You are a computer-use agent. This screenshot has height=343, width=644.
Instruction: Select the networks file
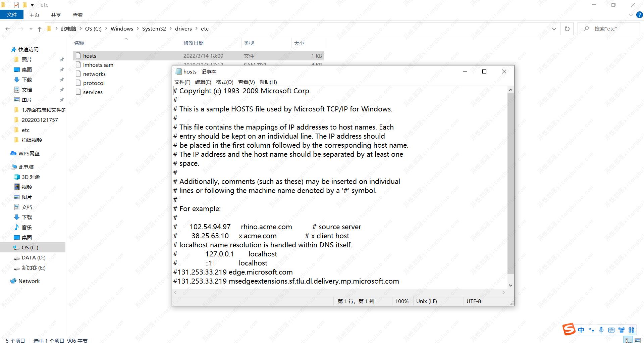click(94, 74)
